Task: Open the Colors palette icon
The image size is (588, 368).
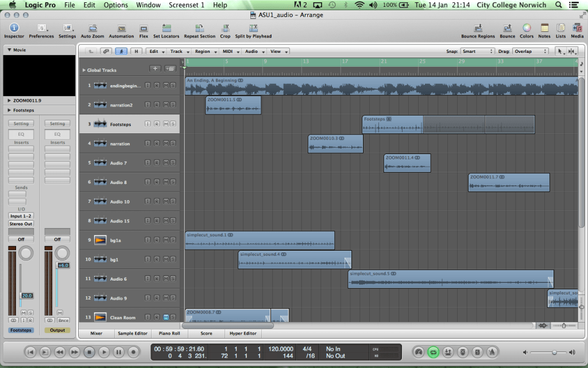Action: coord(527,29)
